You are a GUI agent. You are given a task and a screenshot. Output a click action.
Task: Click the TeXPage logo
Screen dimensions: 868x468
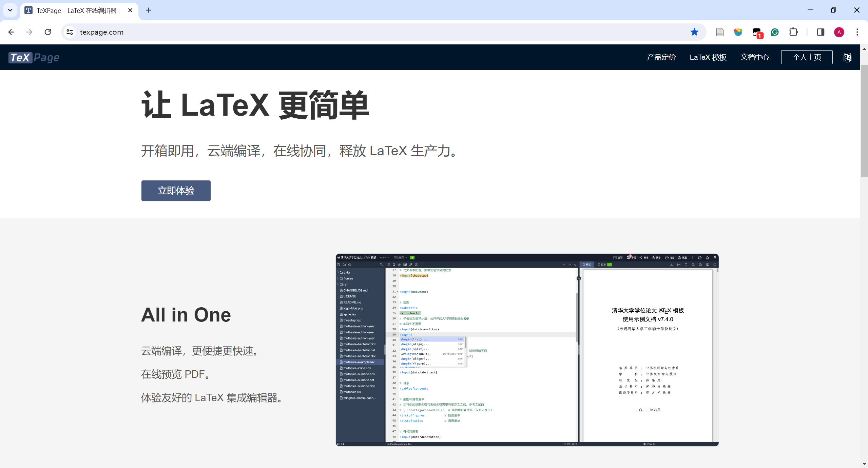click(34, 58)
